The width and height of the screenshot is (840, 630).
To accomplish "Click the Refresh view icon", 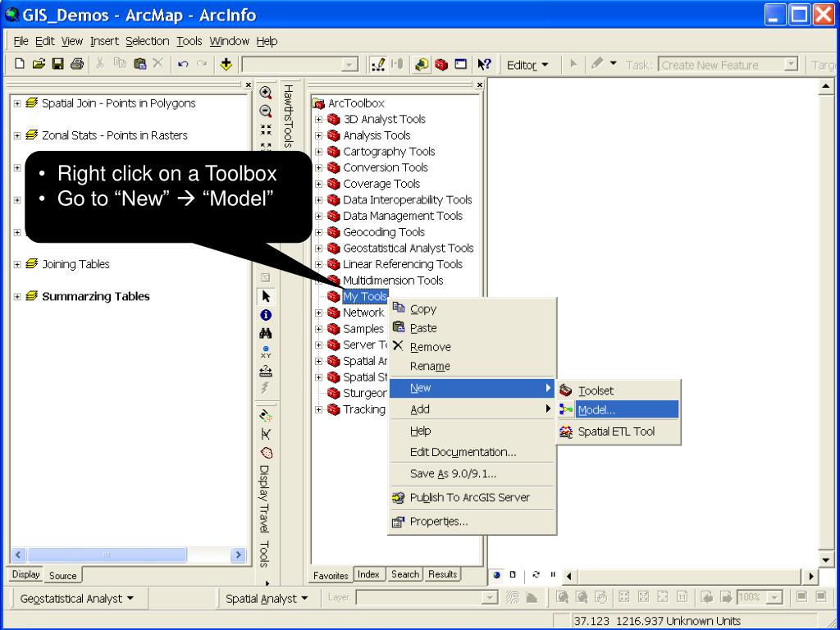I will click(x=536, y=575).
